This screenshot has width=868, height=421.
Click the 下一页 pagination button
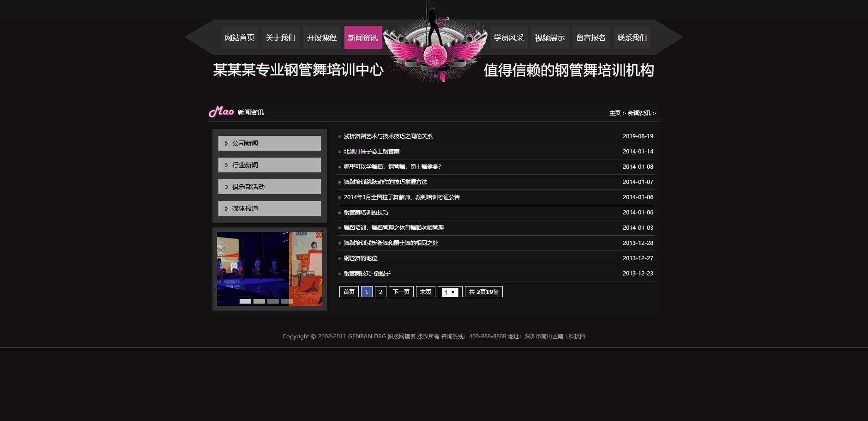401,292
